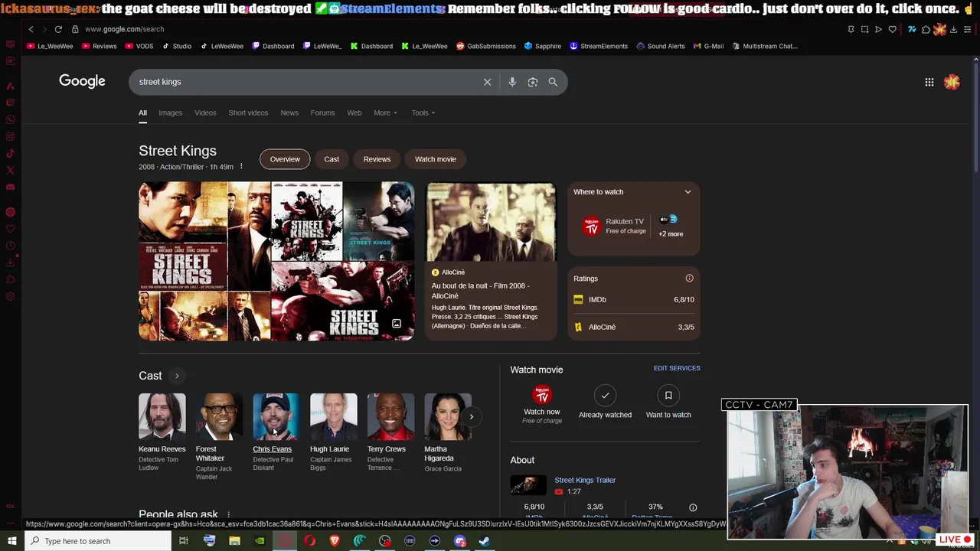
Task: Clear the search box with the X icon
Action: (487, 82)
